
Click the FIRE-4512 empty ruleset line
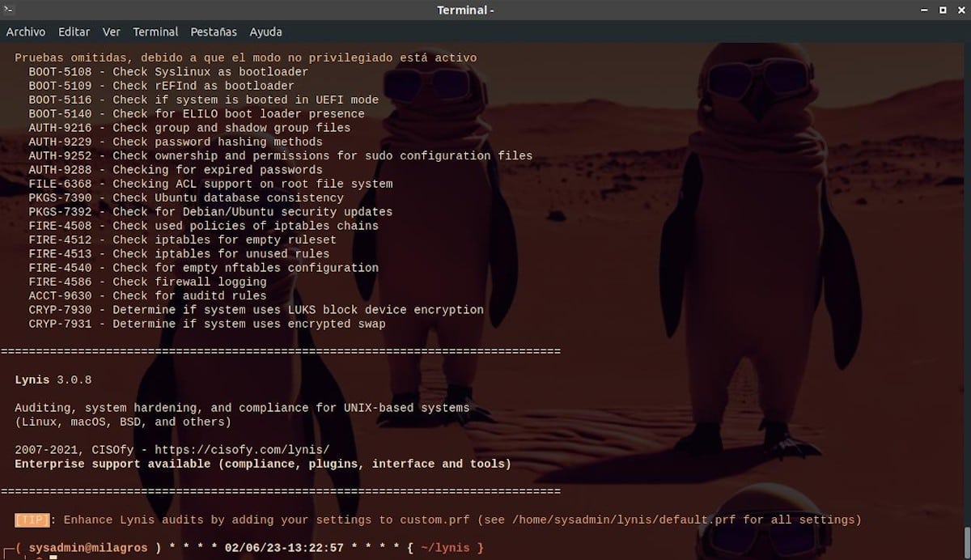point(182,240)
